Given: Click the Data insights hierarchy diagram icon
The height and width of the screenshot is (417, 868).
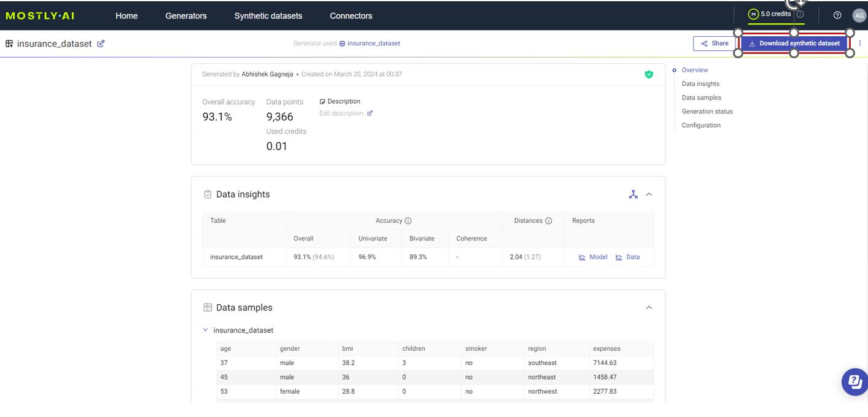Looking at the screenshot, I should click(x=633, y=194).
